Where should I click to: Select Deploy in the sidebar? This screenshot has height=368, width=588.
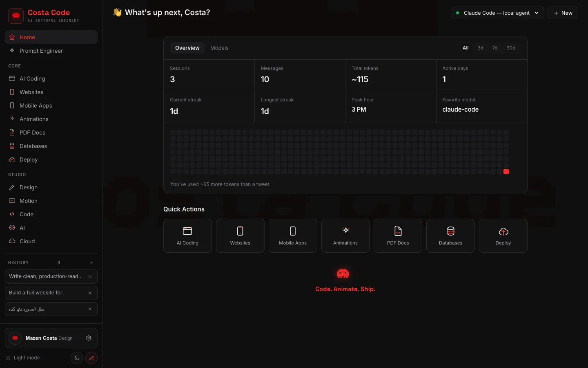[51, 159]
